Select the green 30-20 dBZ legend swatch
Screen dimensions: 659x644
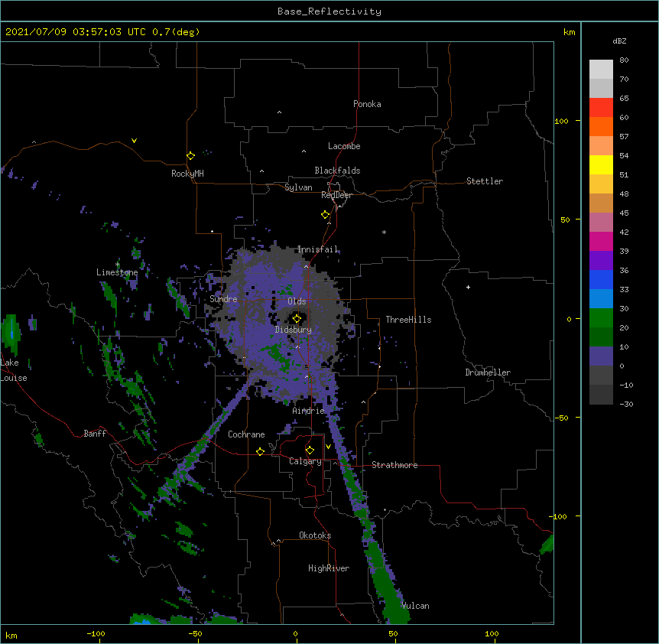[x=601, y=318]
